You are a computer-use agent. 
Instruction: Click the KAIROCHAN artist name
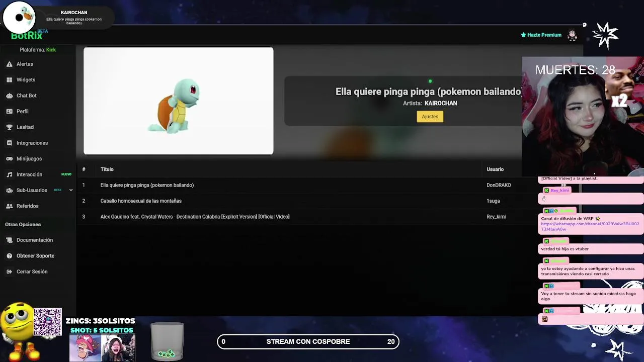point(441,103)
